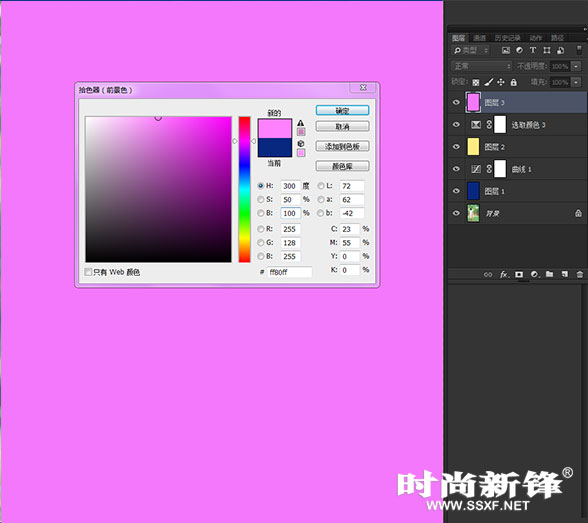The image size is (588, 523).
Task: Click the 背景 layer thumbnail
Action: [x=473, y=213]
